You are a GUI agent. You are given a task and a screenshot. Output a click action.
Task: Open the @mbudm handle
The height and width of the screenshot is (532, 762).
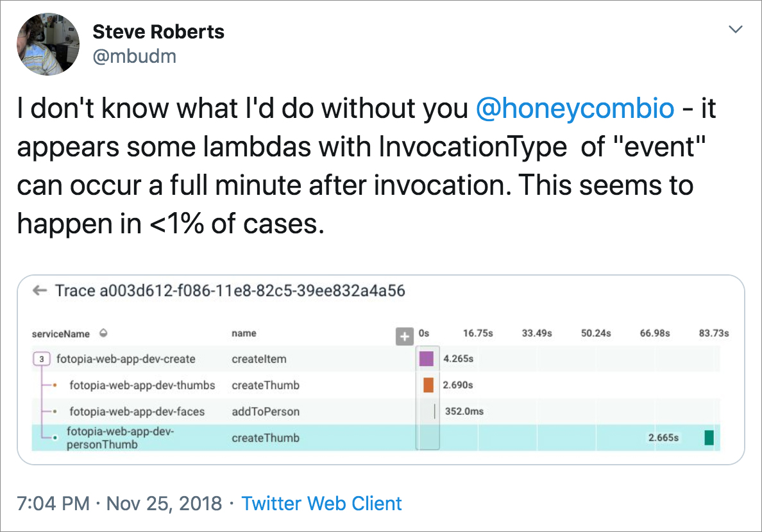pos(135,56)
